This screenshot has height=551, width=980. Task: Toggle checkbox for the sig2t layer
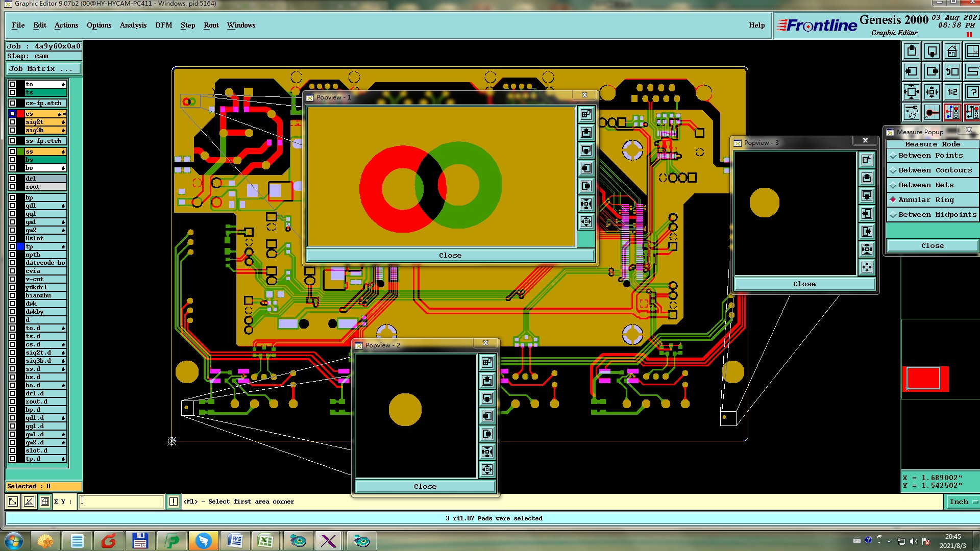[x=12, y=122]
